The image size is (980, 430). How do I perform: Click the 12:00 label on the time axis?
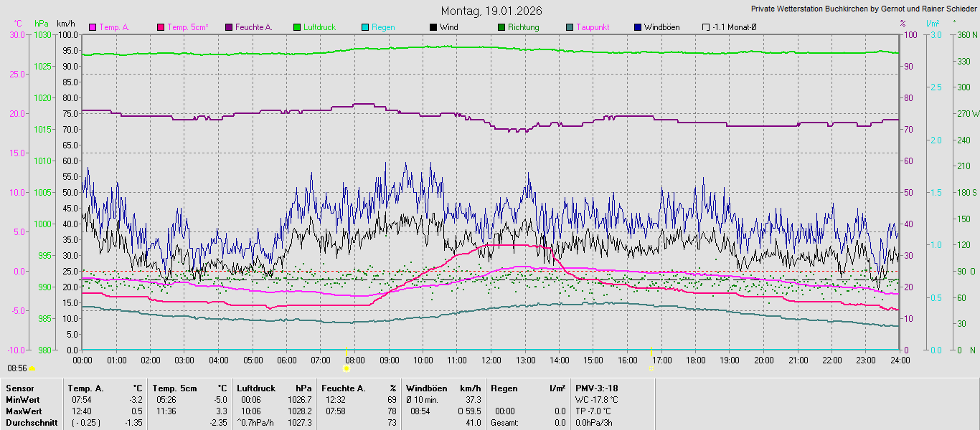pos(491,360)
